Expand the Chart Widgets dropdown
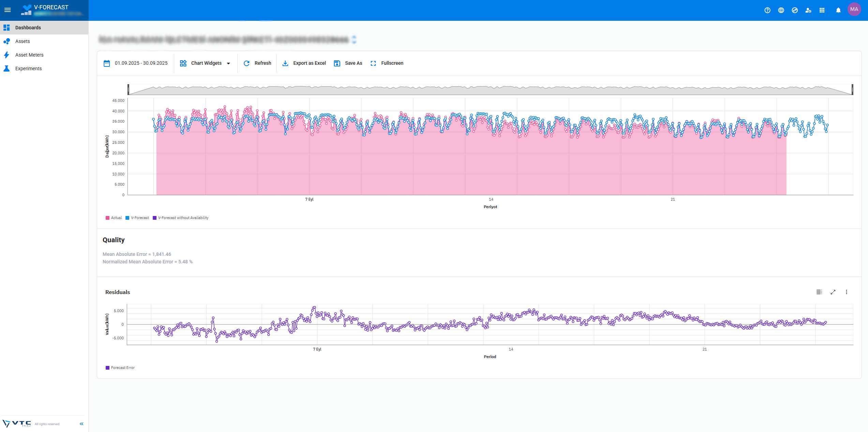Image resolution: width=868 pixels, height=432 pixels. (206, 63)
